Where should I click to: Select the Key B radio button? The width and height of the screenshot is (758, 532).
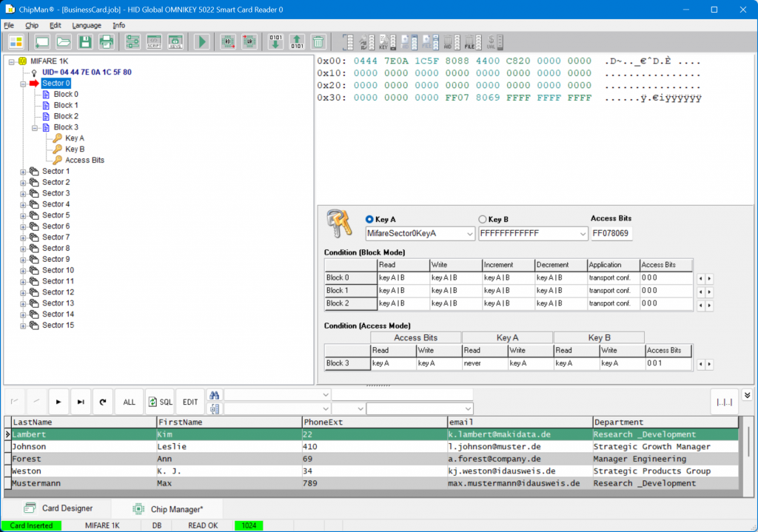click(483, 220)
